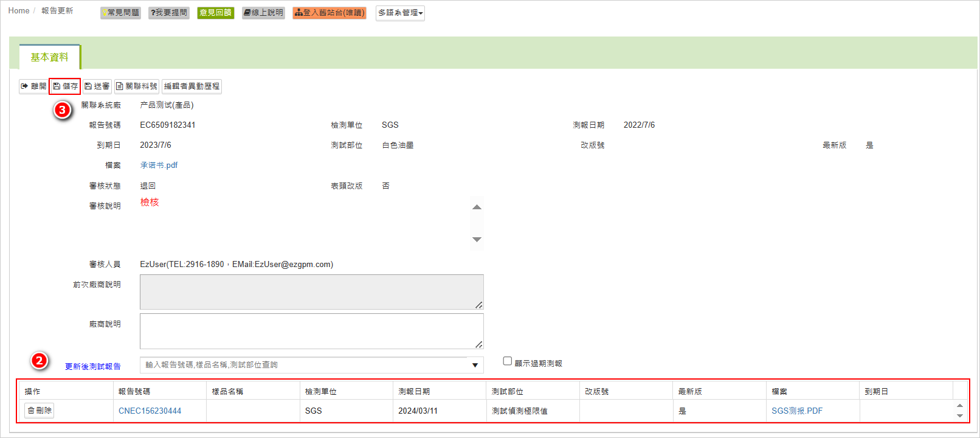Open the 關聯料號 related part numbers button
This screenshot has width=980, height=438.
(x=137, y=86)
